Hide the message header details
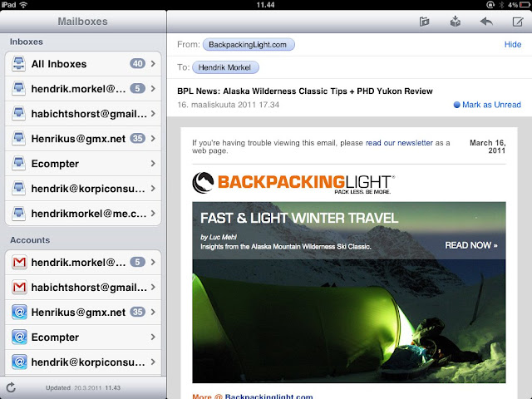532x399 pixels. point(513,44)
